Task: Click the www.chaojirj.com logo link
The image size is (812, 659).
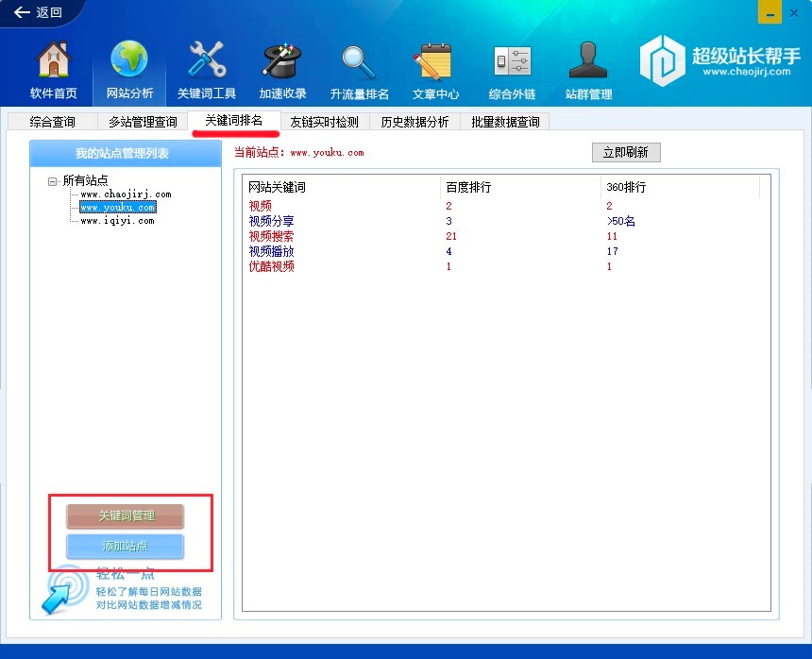Action: (747, 72)
